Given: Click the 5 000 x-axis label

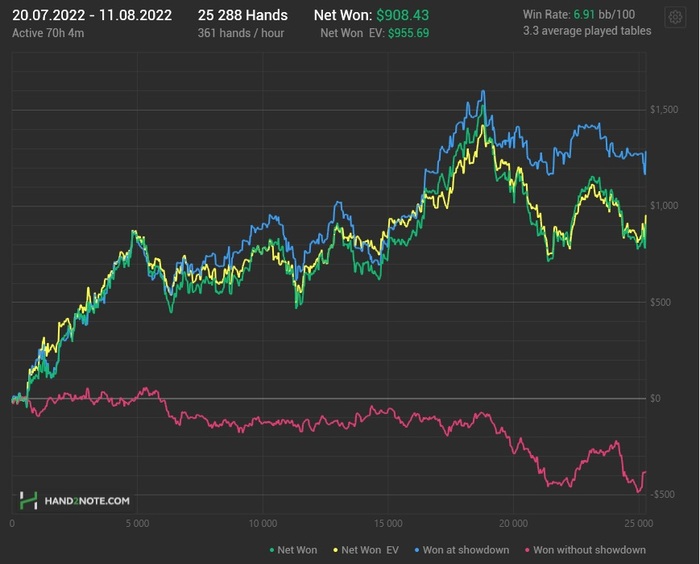Looking at the screenshot, I should [x=138, y=523].
